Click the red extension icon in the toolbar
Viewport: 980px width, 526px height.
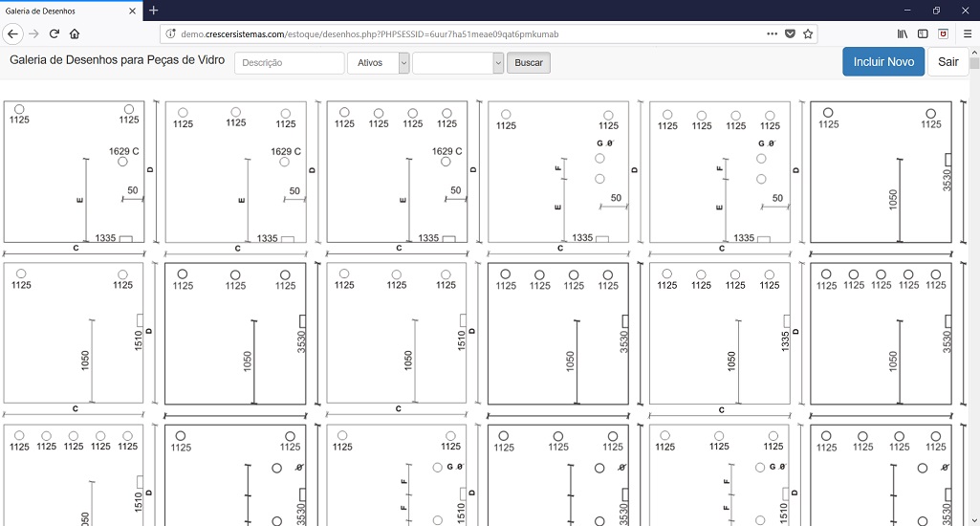[943, 33]
